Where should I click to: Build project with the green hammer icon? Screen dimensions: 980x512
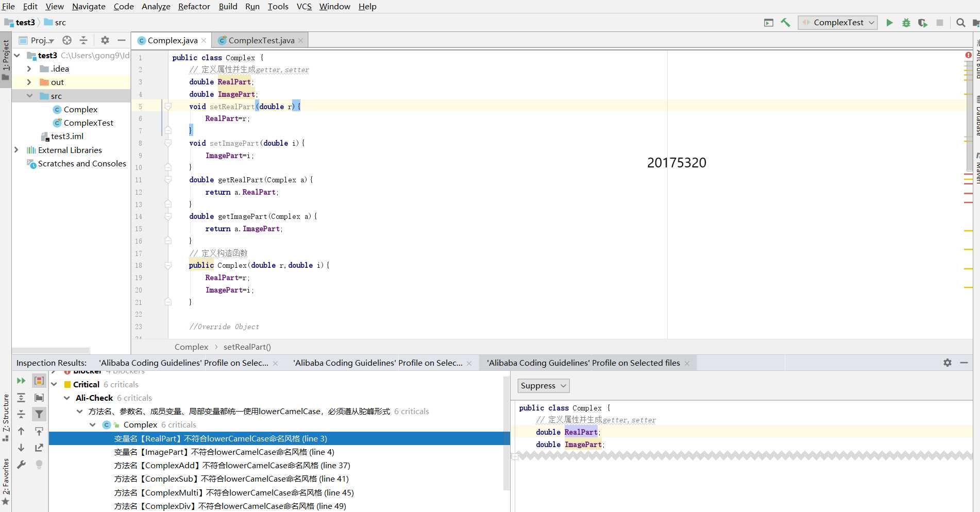tap(786, 23)
